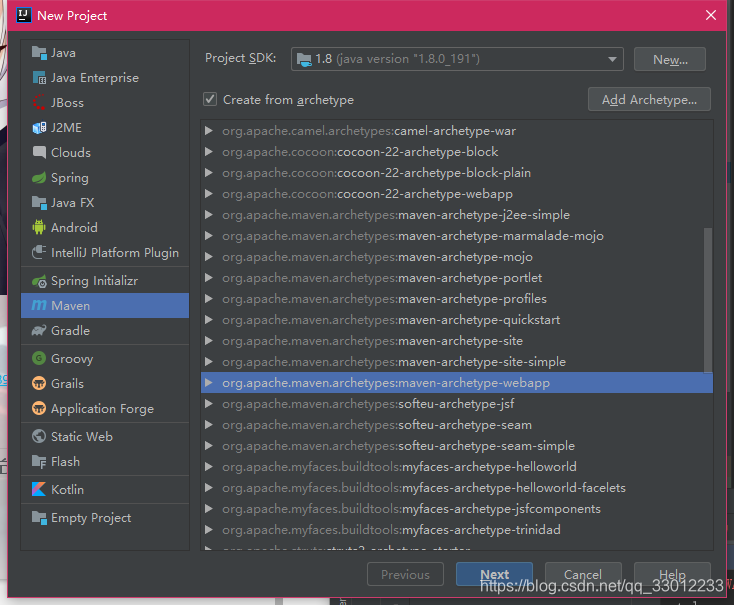The image size is (734, 605).
Task: Click the Next button
Action: coord(494,574)
